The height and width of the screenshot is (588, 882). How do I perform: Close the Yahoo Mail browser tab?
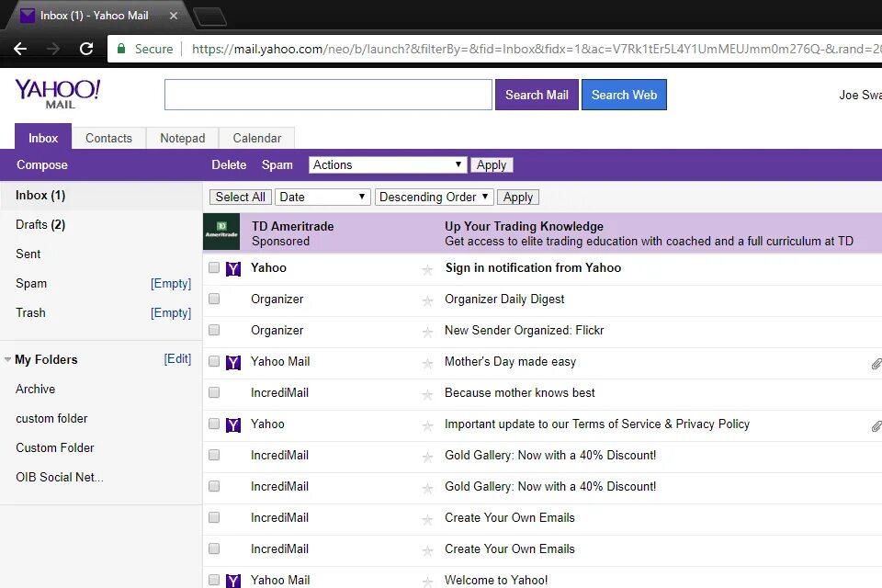tap(174, 16)
